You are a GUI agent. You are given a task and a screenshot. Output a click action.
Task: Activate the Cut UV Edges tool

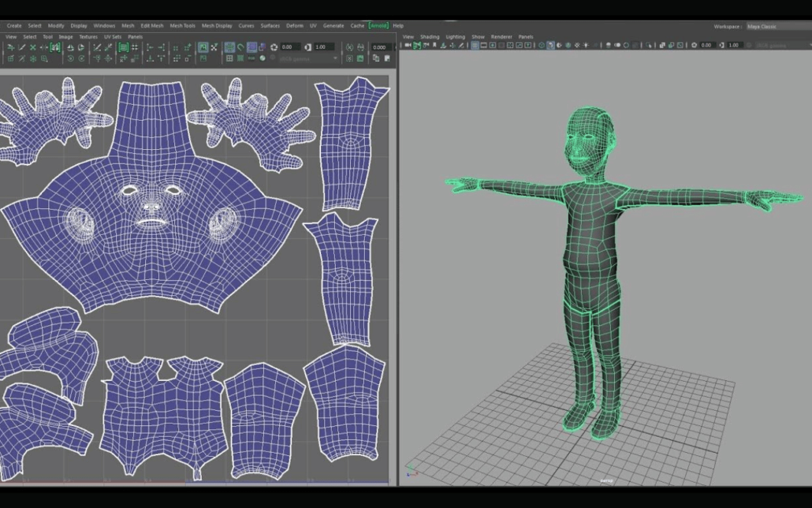[x=98, y=46]
